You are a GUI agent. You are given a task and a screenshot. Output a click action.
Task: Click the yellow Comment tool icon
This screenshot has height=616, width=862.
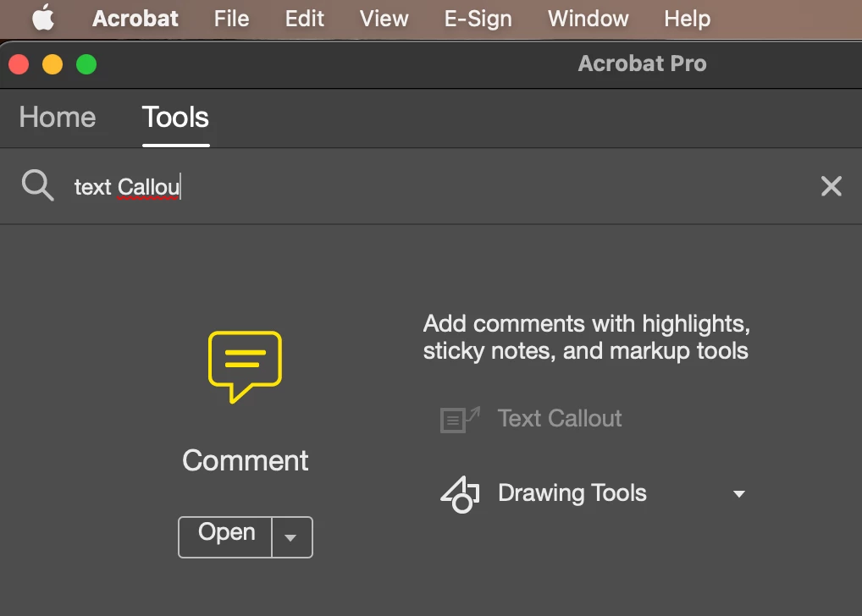[246, 366]
